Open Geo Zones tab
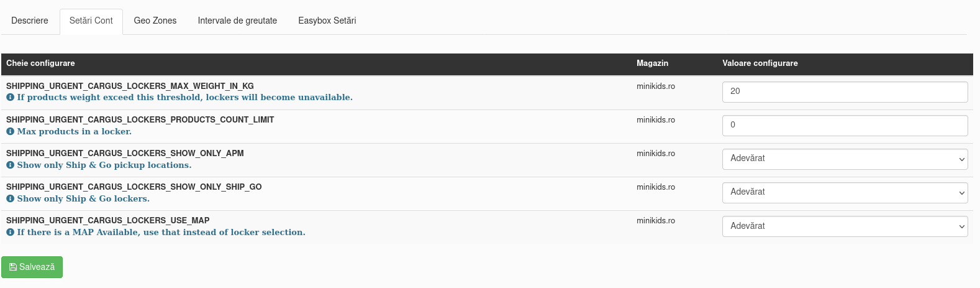The width and height of the screenshot is (980, 288). point(155,21)
